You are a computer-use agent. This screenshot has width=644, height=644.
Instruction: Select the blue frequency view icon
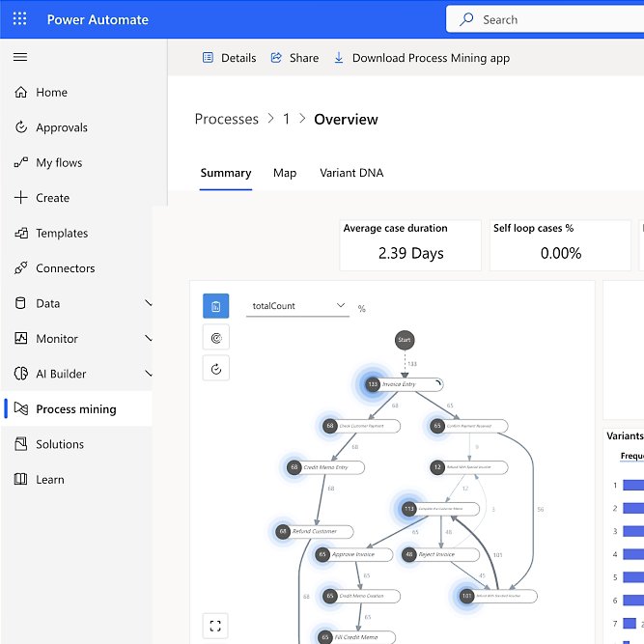click(x=215, y=306)
